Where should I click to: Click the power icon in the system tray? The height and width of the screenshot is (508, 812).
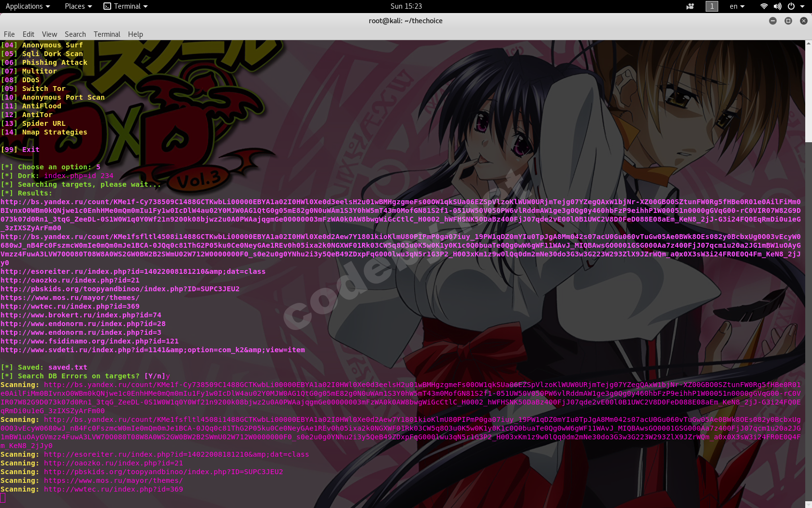pyautogui.click(x=791, y=6)
